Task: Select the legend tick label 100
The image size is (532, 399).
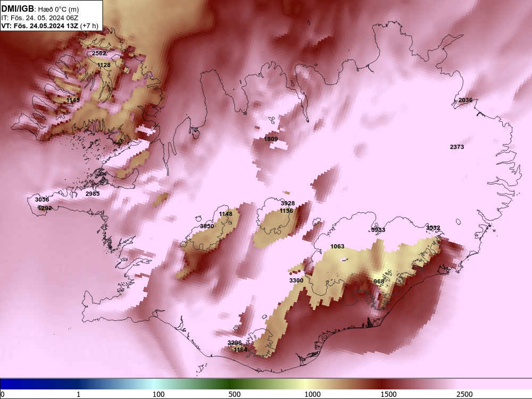Action: pyautogui.click(x=159, y=394)
